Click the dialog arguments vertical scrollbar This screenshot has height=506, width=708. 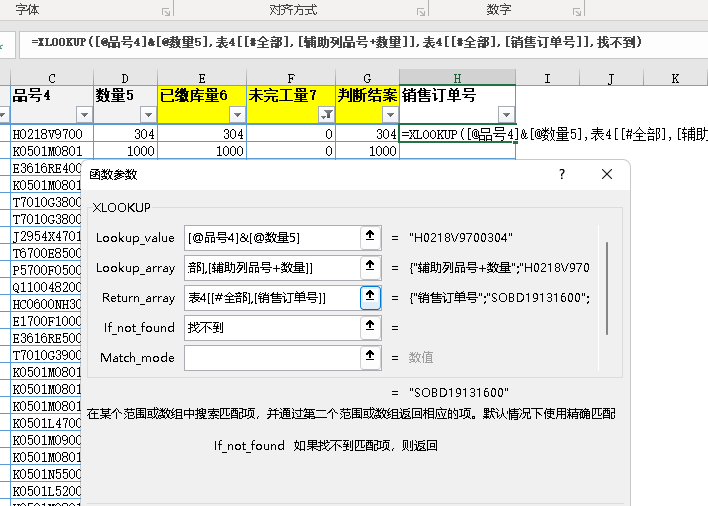(607, 289)
